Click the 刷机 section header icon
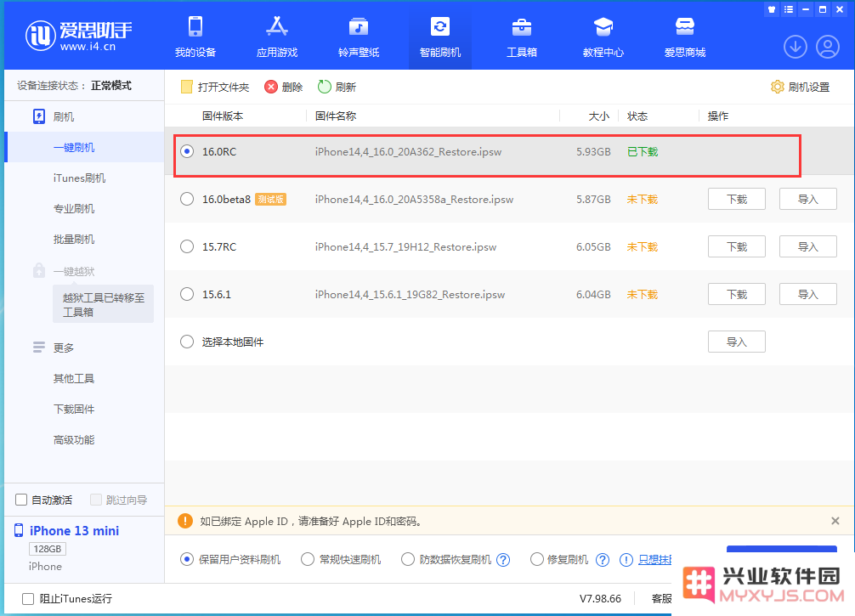 coord(39,116)
